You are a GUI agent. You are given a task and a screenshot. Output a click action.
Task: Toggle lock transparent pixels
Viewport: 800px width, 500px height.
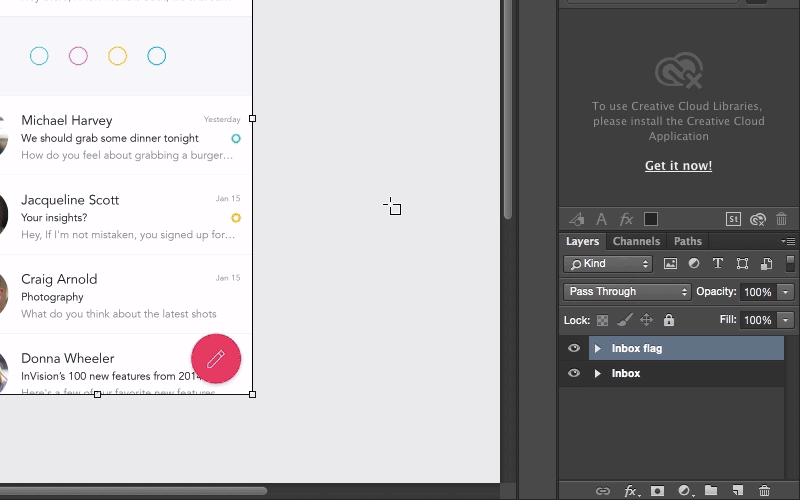point(603,320)
